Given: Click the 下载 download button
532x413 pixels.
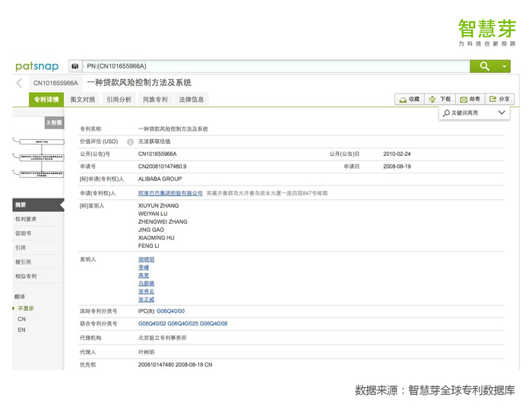Looking at the screenshot, I should [x=440, y=99].
